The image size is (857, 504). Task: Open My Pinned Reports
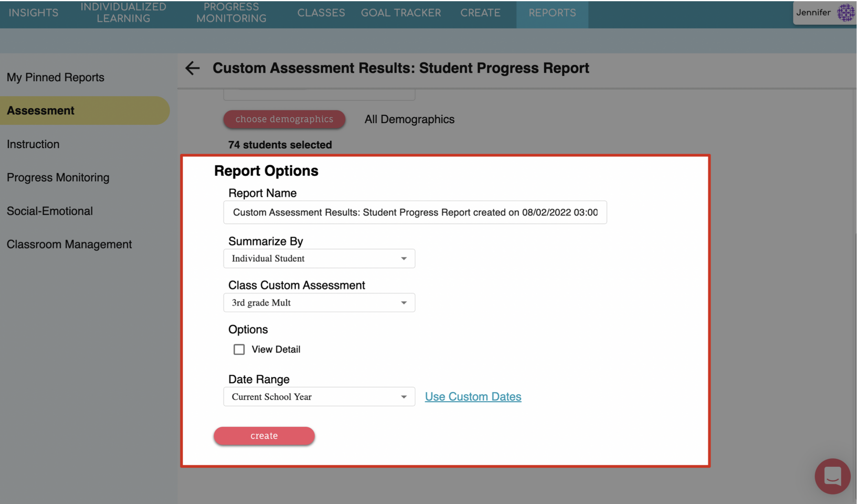tap(56, 77)
